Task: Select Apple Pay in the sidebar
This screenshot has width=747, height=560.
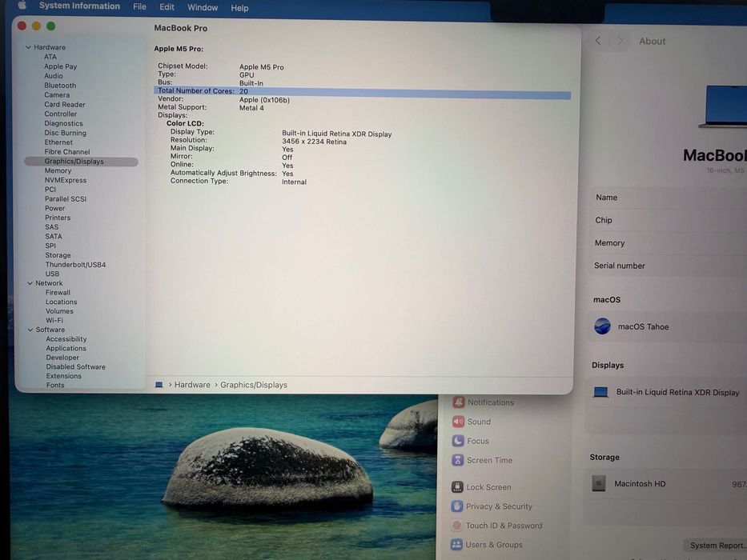Action: tap(61, 66)
